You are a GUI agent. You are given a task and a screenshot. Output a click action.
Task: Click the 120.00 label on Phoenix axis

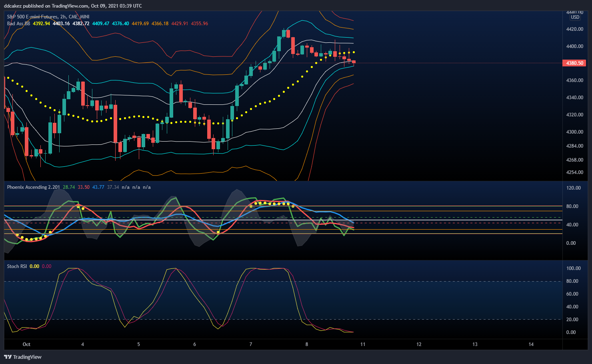click(x=574, y=188)
